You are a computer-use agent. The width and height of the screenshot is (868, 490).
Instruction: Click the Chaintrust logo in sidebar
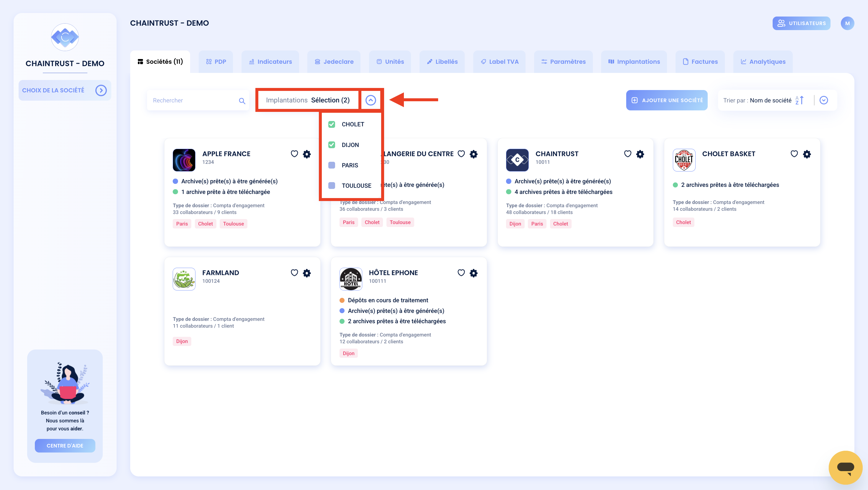(65, 37)
